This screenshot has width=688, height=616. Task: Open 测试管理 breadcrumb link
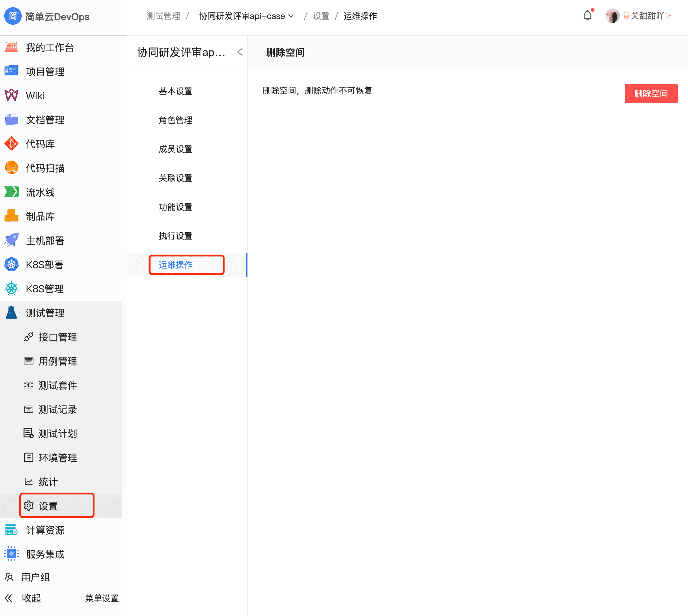click(163, 16)
